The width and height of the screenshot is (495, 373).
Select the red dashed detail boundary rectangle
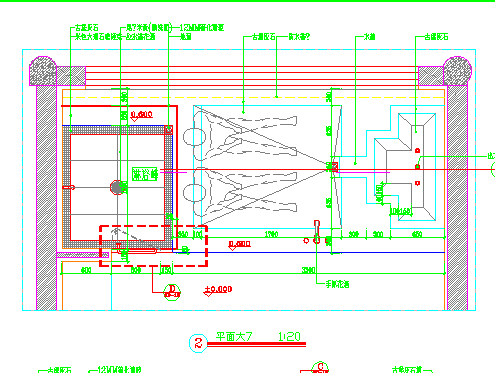(154, 246)
